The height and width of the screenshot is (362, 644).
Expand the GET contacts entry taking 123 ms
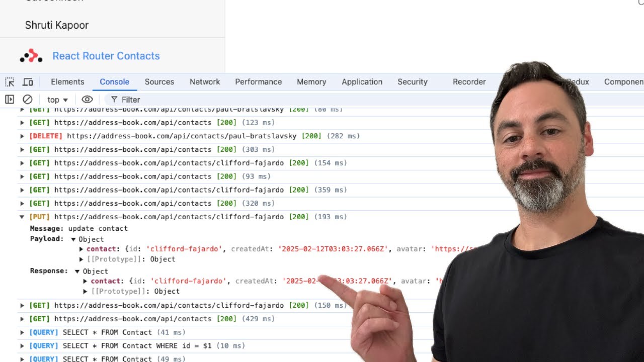22,123
